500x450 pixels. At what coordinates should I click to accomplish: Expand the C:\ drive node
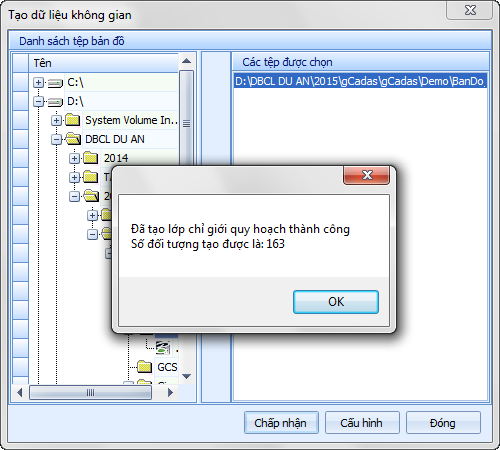pos(39,82)
